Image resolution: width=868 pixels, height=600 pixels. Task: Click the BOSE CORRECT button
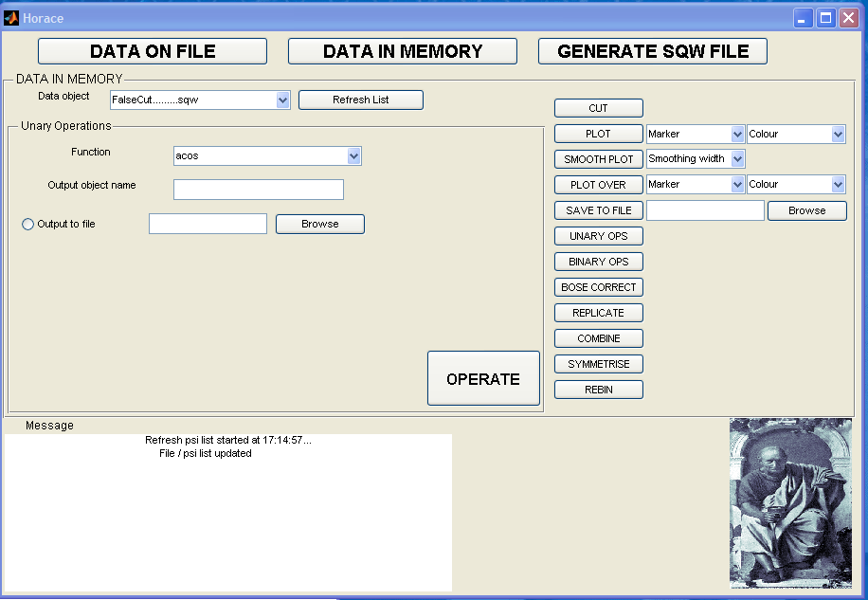pos(599,287)
